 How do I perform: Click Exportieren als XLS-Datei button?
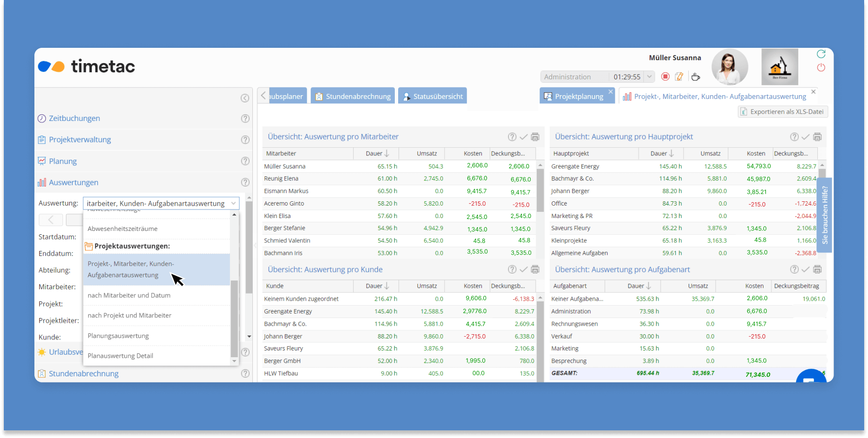tap(782, 112)
